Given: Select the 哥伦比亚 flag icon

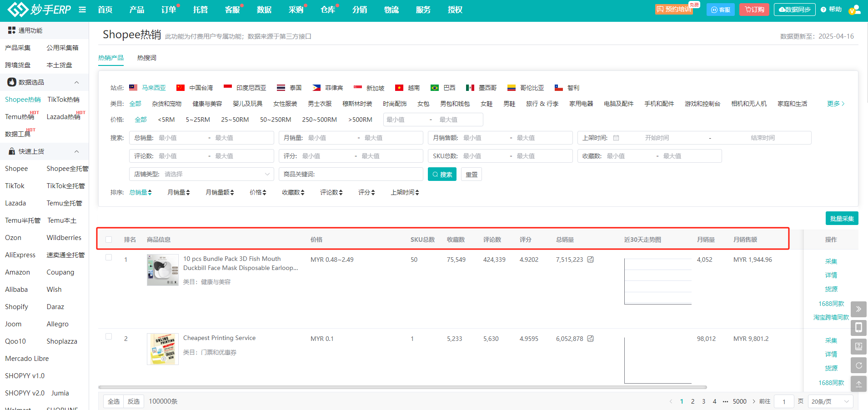Looking at the screenshot, I should 512,87.
